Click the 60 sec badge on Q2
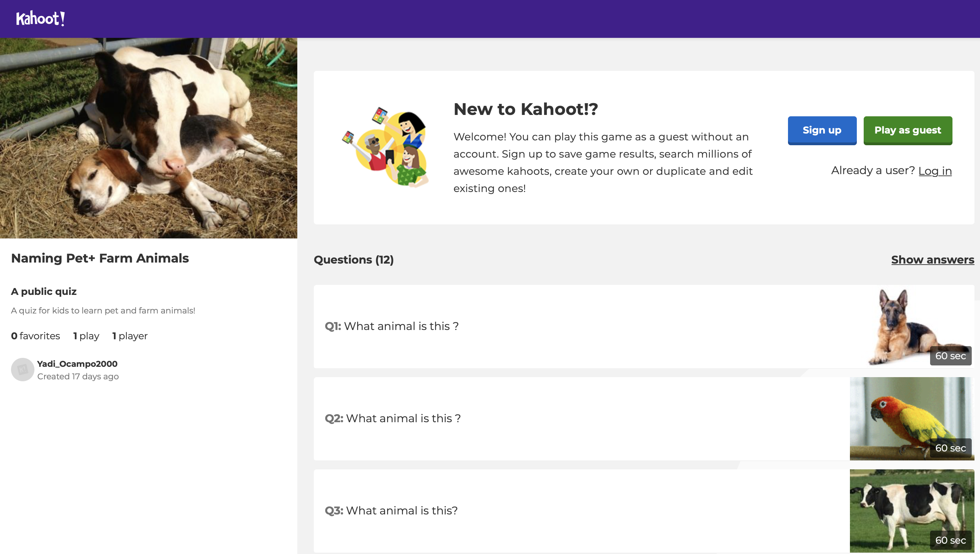 click(x=950, y=448)
